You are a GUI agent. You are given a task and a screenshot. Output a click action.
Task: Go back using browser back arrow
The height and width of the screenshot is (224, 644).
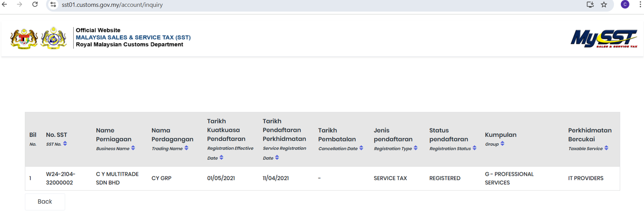coord(5,5)
